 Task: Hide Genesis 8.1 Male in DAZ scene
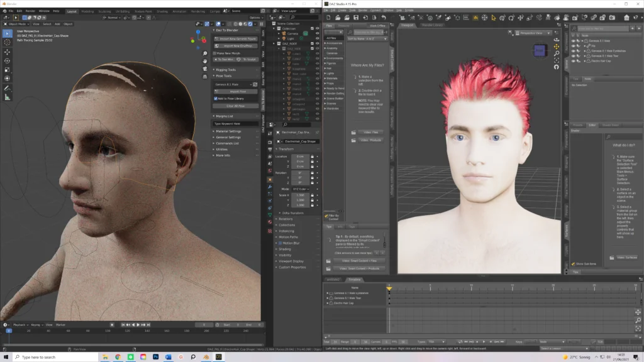(x=574, y=41)
